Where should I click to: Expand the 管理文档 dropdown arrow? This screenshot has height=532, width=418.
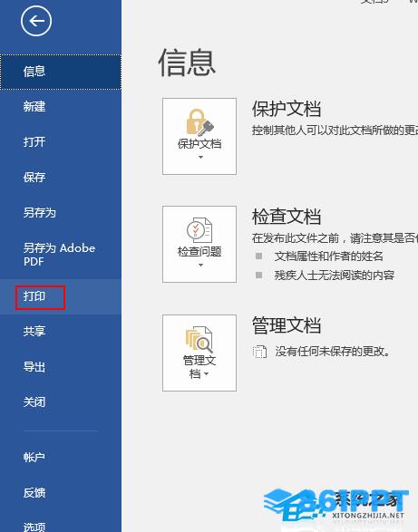(x=207, y=374)
